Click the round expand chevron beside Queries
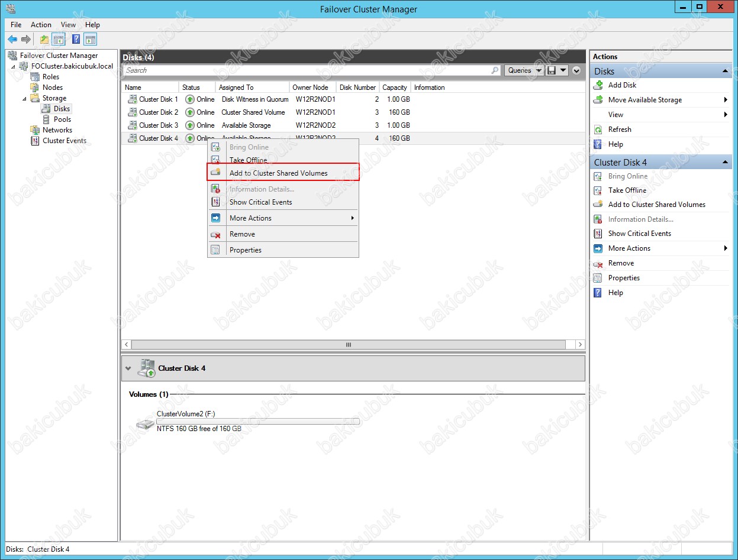738x560 pixels. (x=576, y=70)
